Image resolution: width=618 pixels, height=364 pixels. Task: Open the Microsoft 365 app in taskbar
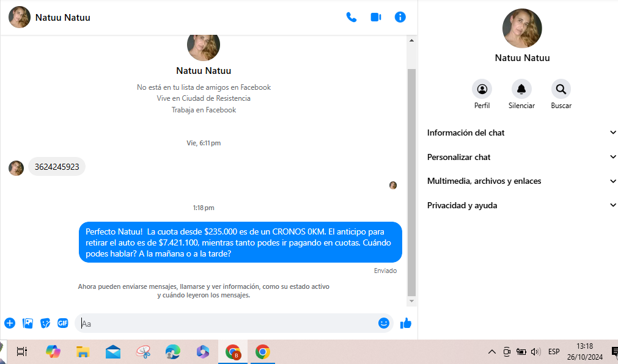click(202, 352)
